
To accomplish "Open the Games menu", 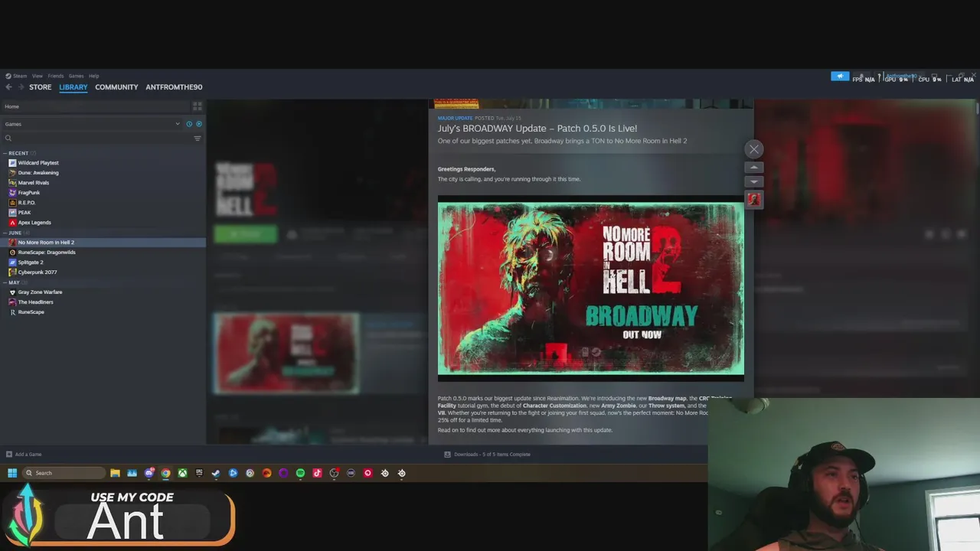I will tap(76, 76).
